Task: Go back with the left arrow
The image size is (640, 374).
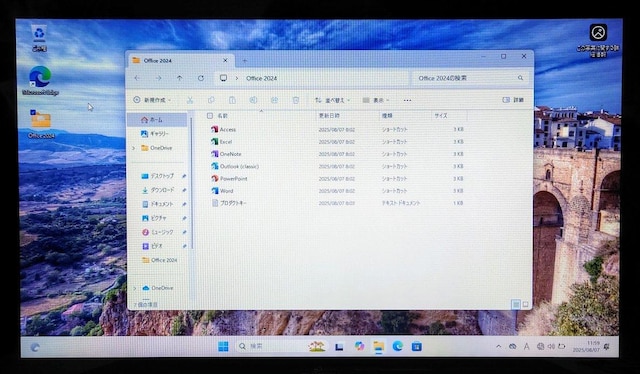Action: coord(137,78)
